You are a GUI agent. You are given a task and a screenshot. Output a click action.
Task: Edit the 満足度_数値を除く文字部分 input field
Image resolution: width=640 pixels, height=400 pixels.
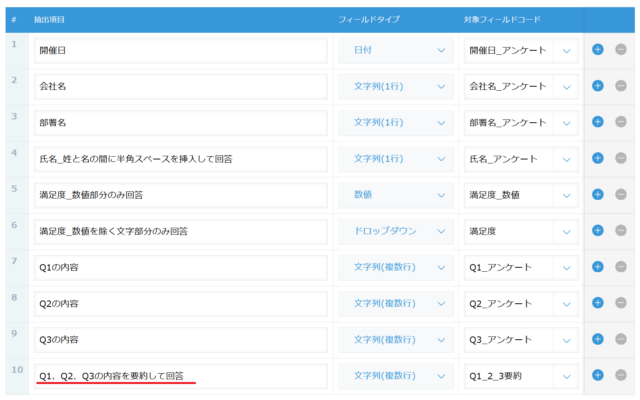pyautogui.click(x=181, y=231)
